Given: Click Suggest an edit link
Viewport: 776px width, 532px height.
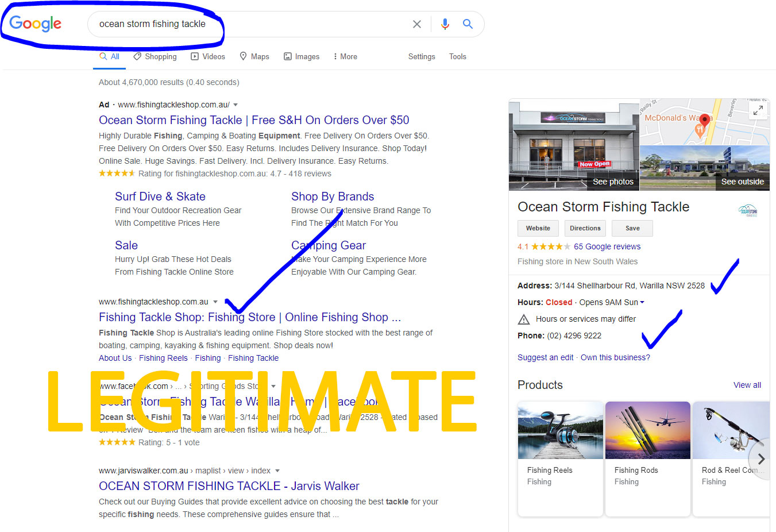Looking at the screenshot, I should pyautogui.click(x=545, y=357).
